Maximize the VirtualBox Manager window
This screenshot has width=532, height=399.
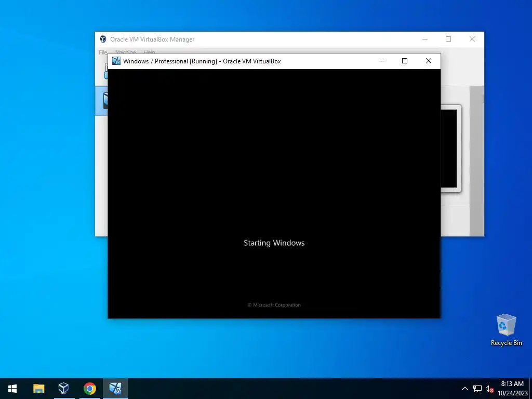pos(448,39)
